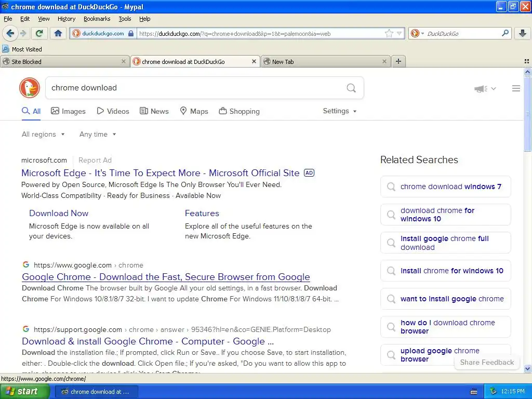Open the Bookmarks menu
The height and width of the screenshot is (399, 532).
pyautogui.click(x=97, y=19)
